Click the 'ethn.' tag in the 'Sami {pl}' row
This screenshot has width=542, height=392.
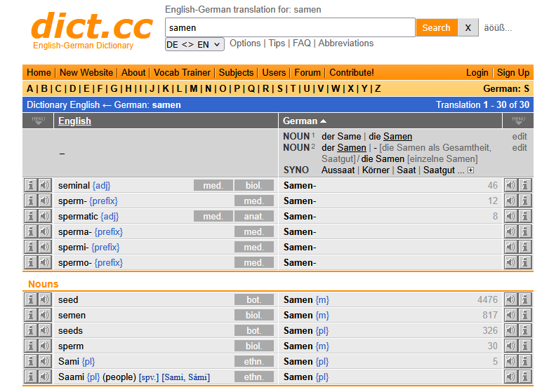click(254, 361)
